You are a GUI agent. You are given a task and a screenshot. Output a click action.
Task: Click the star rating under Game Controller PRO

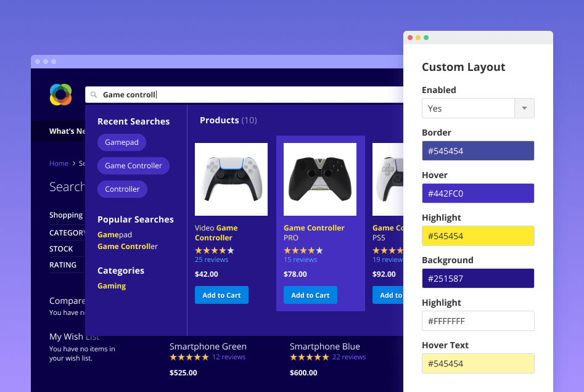(302, 251)
